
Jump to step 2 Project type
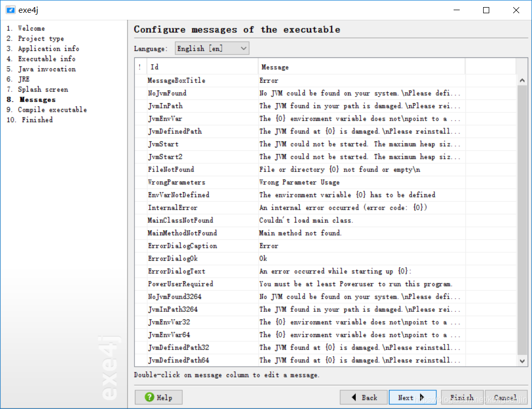[x=35, y=39]
